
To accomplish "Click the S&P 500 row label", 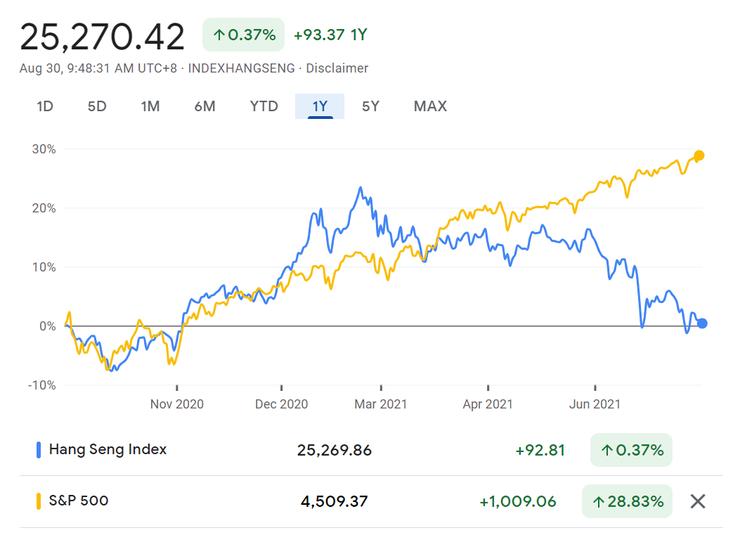I will (x=79, y=501).
